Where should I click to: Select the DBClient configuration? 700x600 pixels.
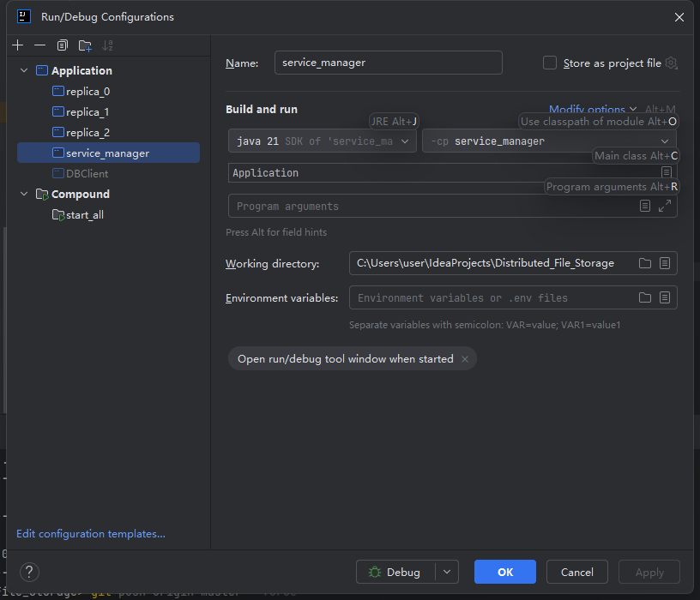108,173
